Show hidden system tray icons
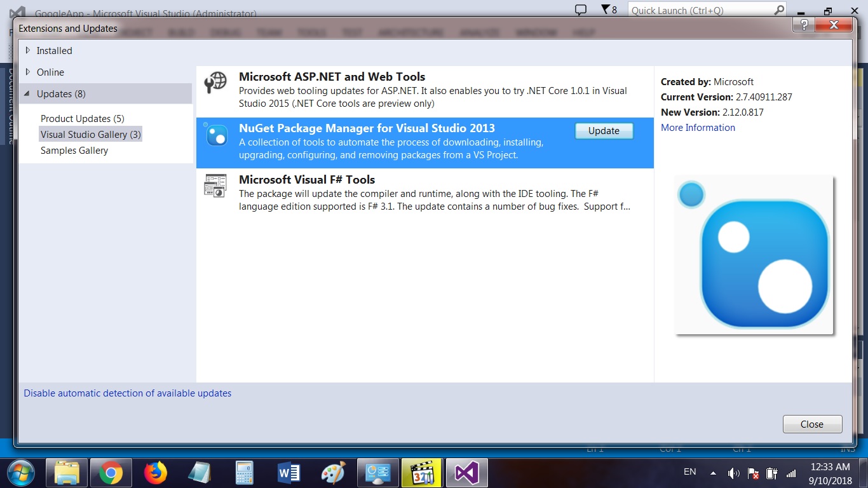 [x=713, y=473]
